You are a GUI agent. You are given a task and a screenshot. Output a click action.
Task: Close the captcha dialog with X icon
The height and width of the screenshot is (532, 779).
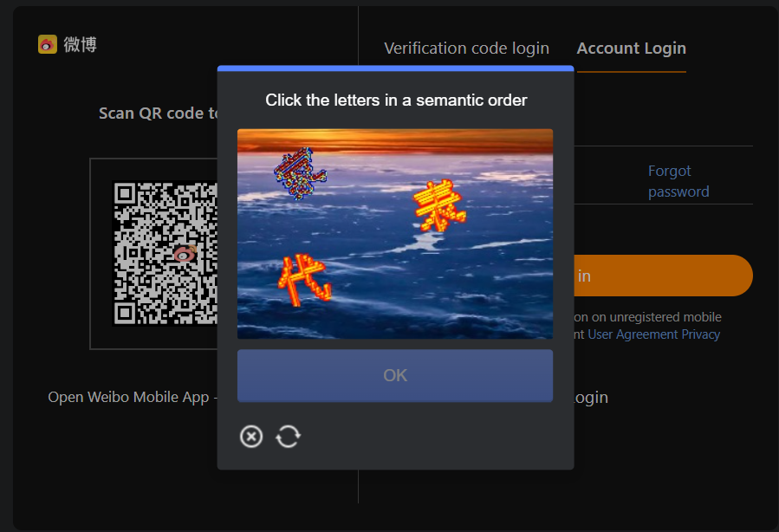click(251, 437)
